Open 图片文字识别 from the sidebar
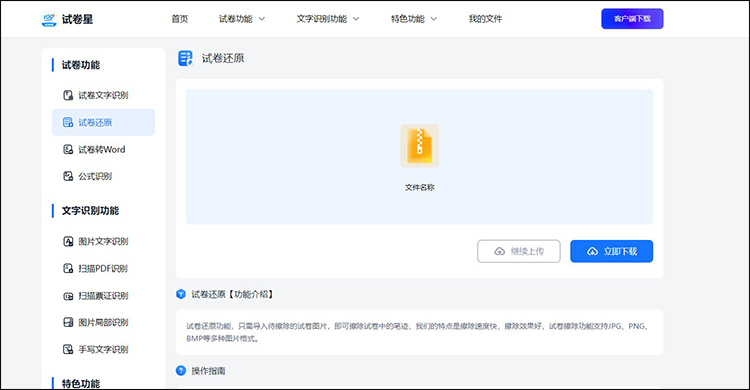This screenshot has height=390, width=750. coord(103,241)
